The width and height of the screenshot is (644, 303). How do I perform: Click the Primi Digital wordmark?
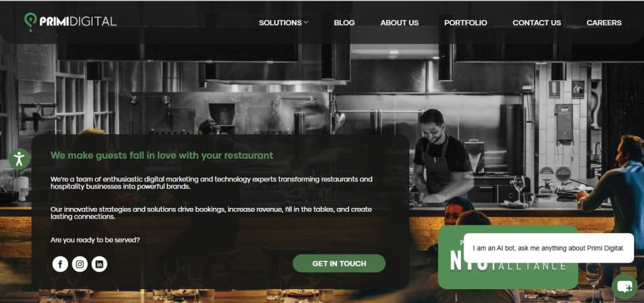pyautogui.click(x=78, y=21)
